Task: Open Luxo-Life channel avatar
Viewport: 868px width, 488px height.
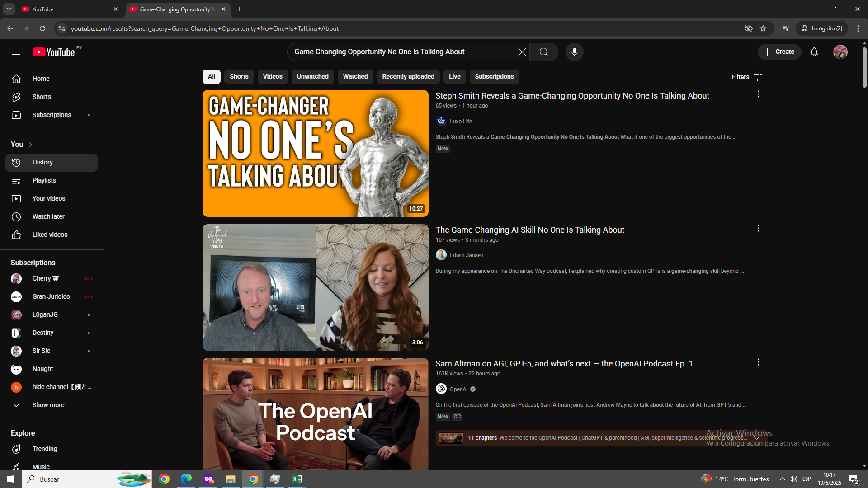Action: (441, 121)
